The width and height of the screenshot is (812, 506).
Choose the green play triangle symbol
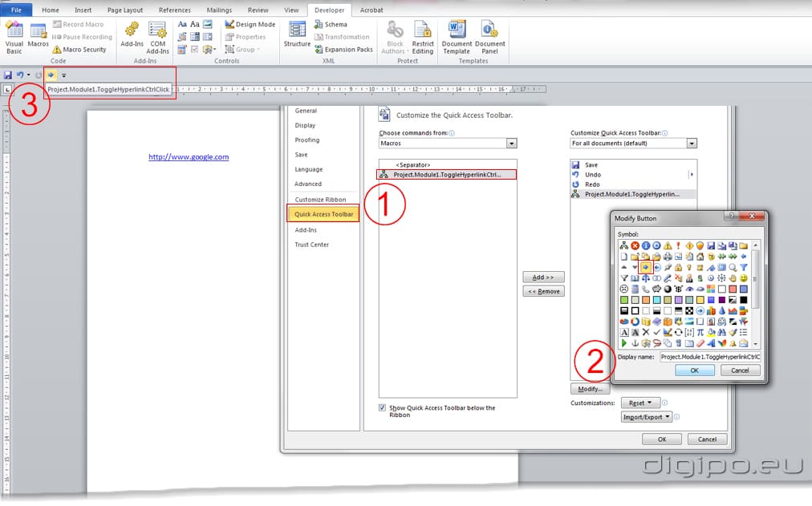[x=624, y=342]
